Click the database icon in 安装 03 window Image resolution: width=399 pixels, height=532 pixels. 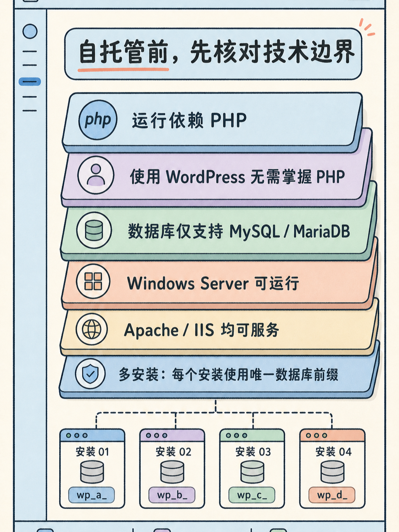(252, 472)
